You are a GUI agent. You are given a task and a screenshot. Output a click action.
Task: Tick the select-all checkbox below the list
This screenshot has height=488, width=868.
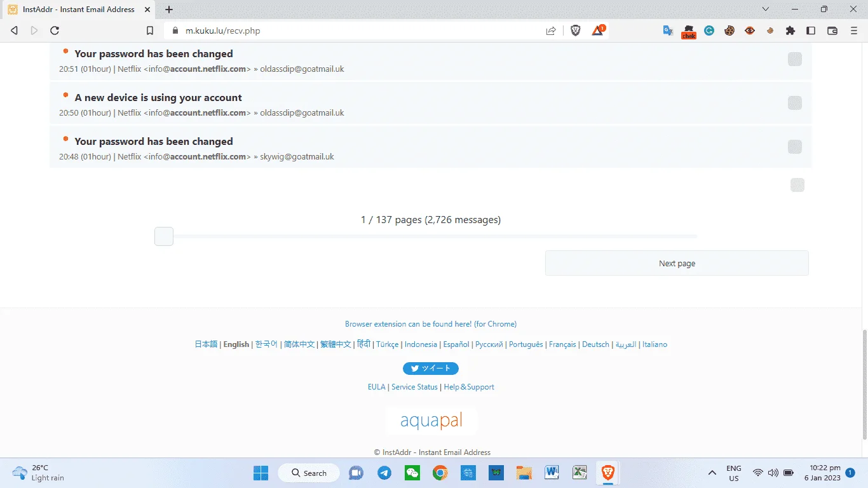(797, 185)
